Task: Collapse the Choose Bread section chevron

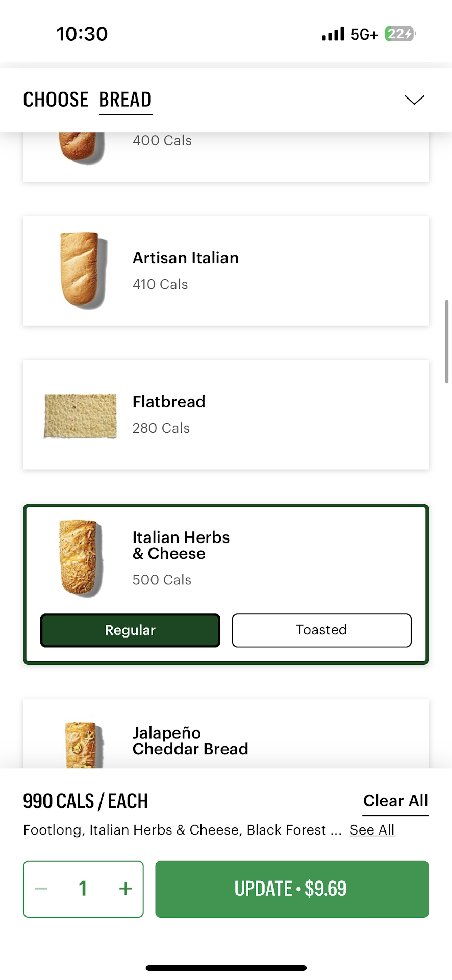Action: click(414, 100)
